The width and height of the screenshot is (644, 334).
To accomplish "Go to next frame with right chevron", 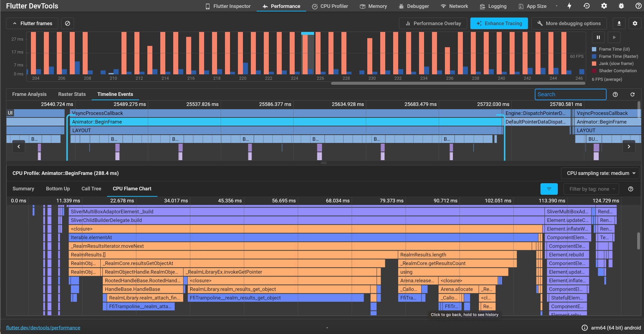I will (x=629, y=147).
